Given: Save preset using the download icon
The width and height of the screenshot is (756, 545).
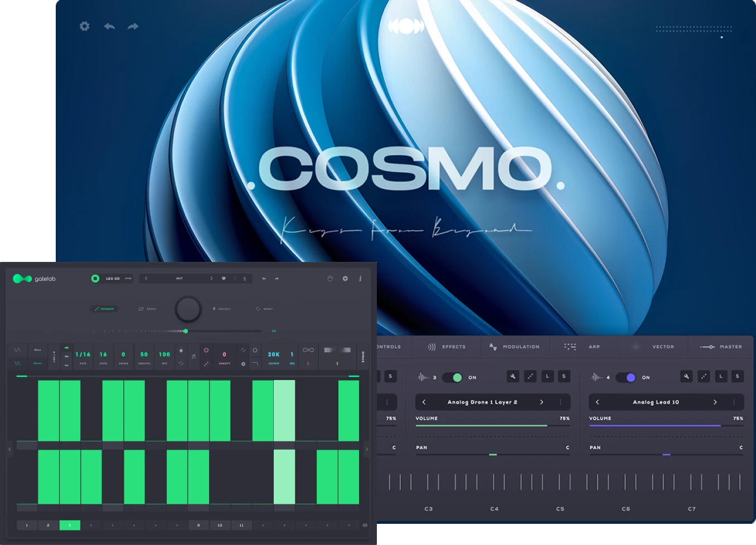Looking at the screenshot, I should (245, 279).
